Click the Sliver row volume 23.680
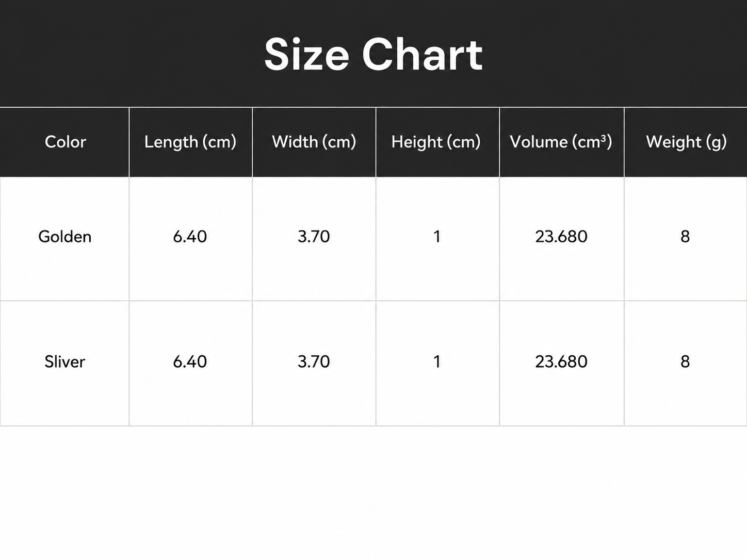 (x=561, y=361)
